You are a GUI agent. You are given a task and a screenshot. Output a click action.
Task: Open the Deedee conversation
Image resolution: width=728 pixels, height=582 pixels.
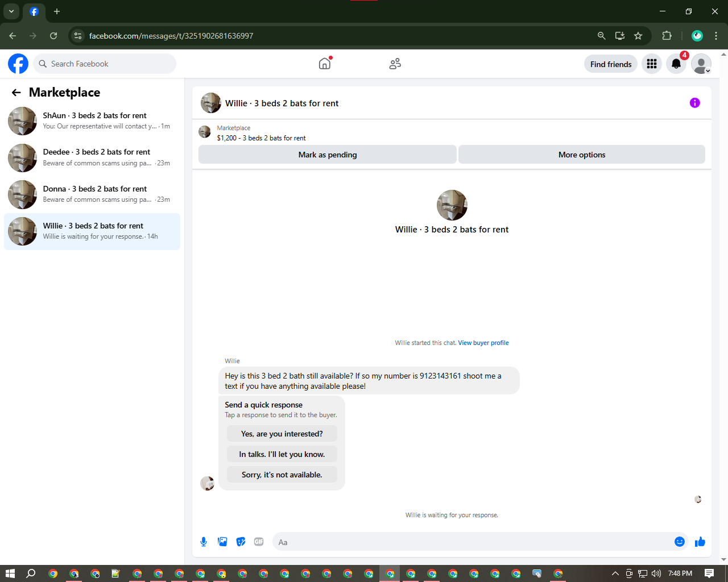[92, 157]
